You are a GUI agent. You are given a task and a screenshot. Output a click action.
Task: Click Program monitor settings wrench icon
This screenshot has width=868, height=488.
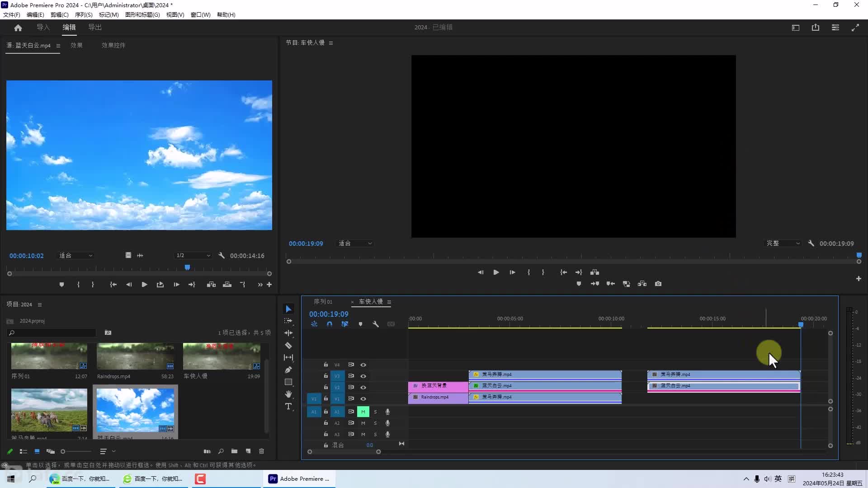(x=811, y=243)
